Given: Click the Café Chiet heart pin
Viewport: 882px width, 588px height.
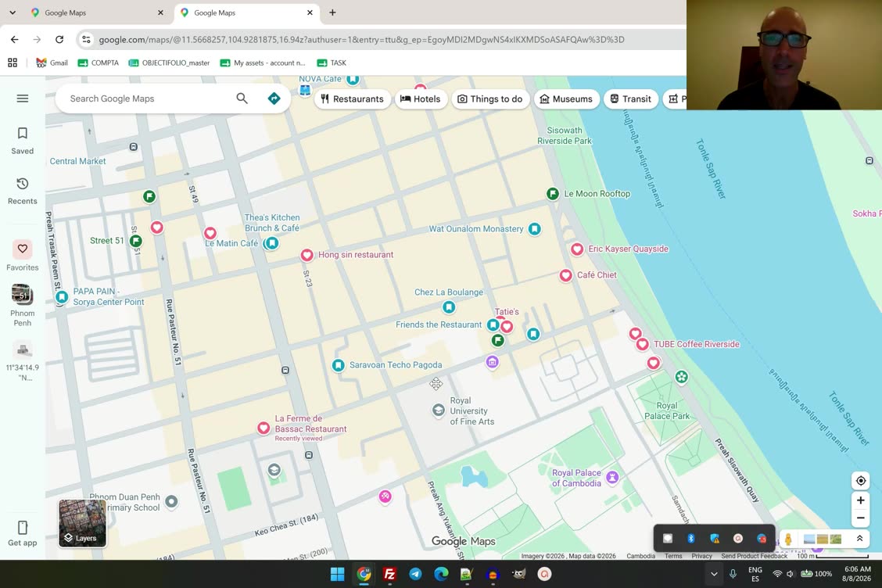Looking at the screenshot, I should [566, 275].
